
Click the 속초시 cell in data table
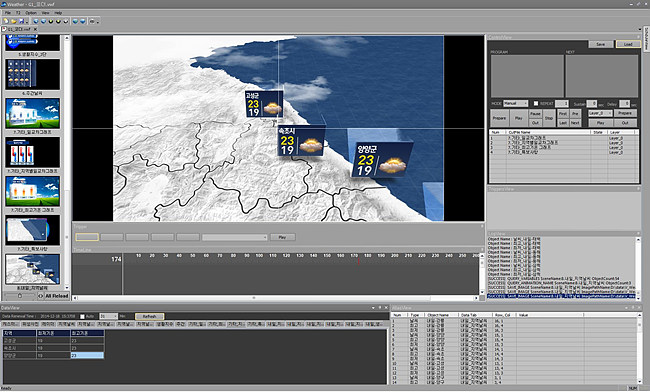19,348
